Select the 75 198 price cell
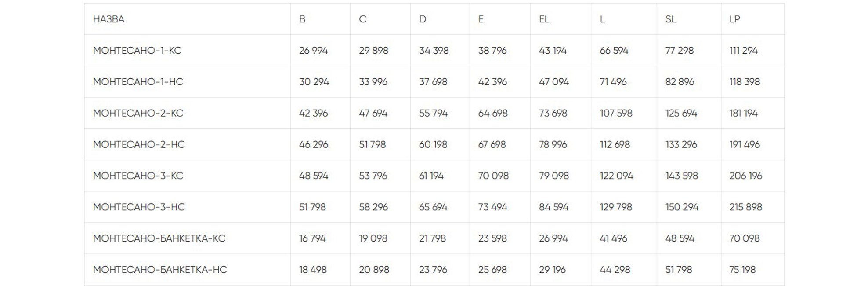Image resolution: width=868 pixels, height=286 pixels. coord(742,270)
